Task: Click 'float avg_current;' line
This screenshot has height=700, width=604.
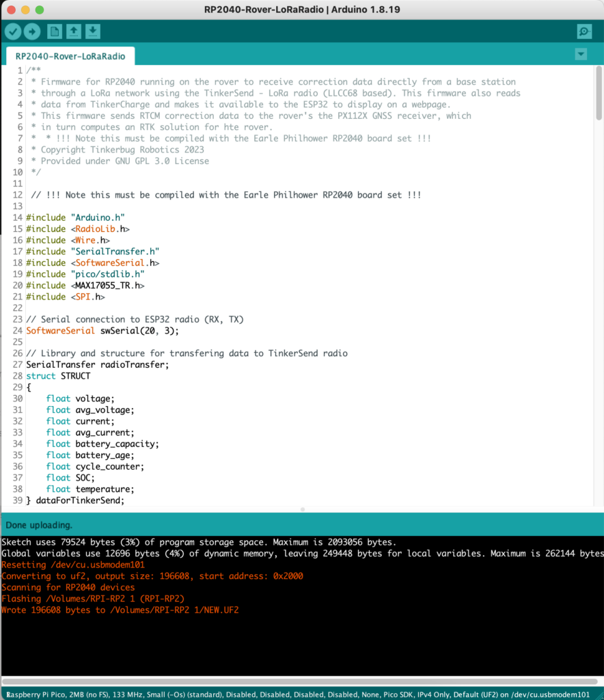Action: pyautogui.click(x=90, y=433)
